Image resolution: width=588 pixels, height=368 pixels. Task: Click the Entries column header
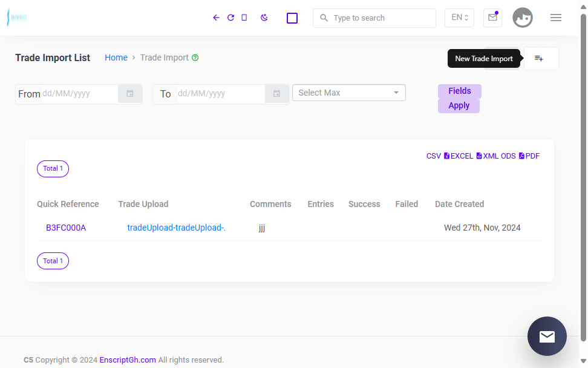(x=321, y=204)
